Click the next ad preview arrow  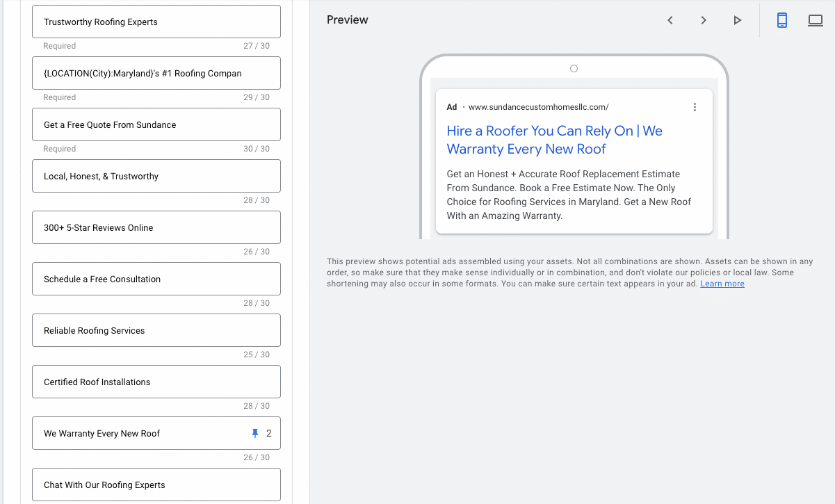(x=704, y=20)
